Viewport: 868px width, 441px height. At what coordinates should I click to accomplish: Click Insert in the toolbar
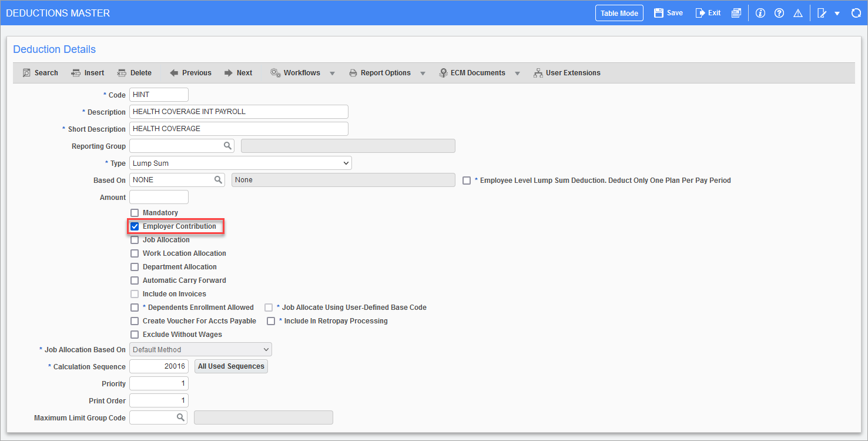[x=88, y=73]
